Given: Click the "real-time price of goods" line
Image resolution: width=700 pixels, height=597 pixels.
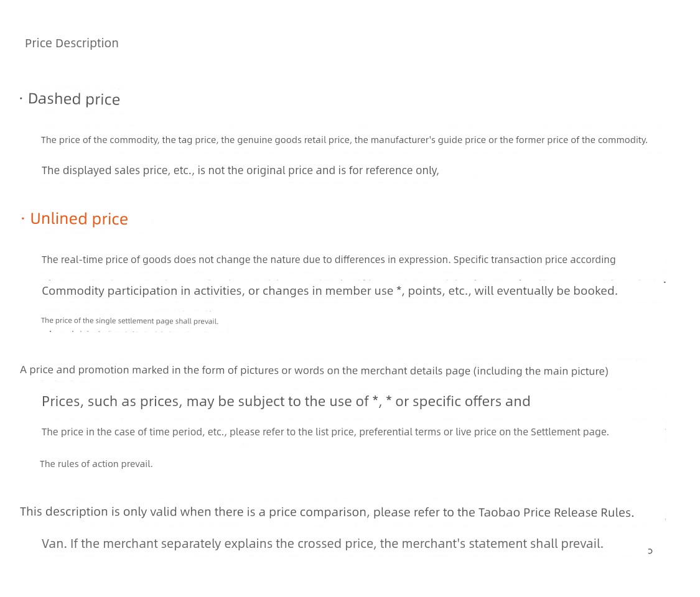Looking at the screenshot, I should tap(329, 260).
